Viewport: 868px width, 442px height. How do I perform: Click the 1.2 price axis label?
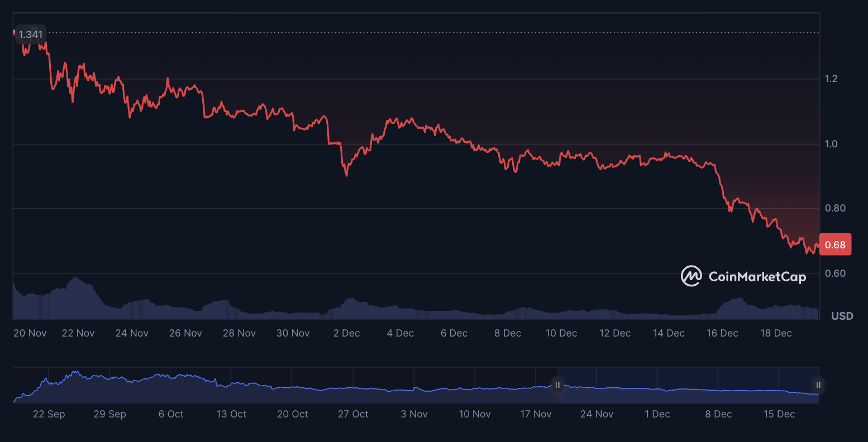832,78
